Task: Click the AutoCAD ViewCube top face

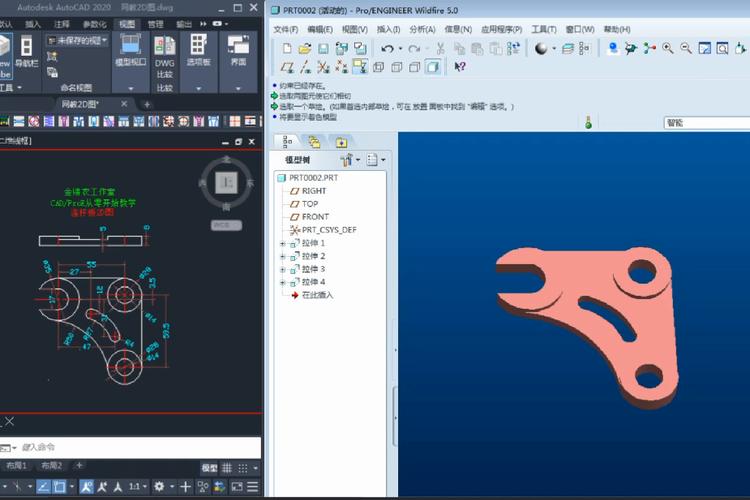Action: [226, 182]
